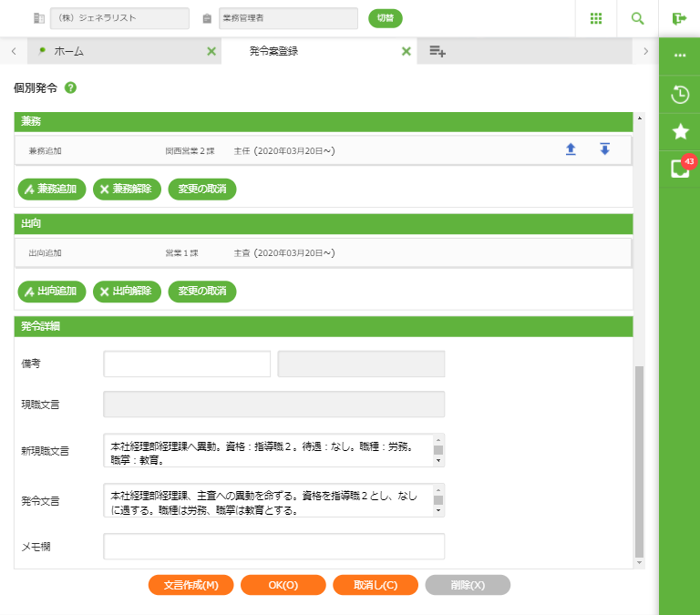Open favorites star icon in sidebar
The width and height of the screenshot is (700, 615).
[679, 131]
